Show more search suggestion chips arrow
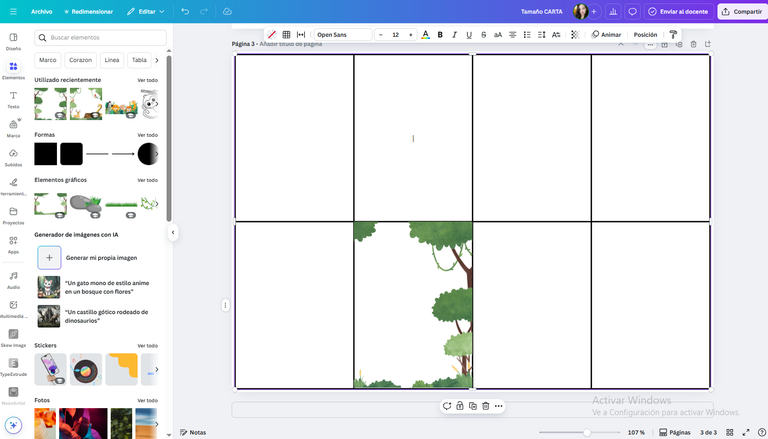Viewport: 768px width, 439px height. (x=157, y=60)
